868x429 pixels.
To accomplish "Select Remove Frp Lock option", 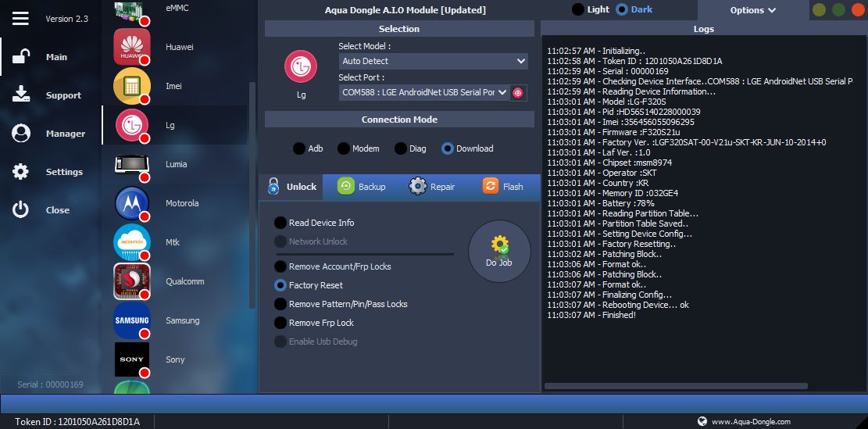I will point(314,323).
